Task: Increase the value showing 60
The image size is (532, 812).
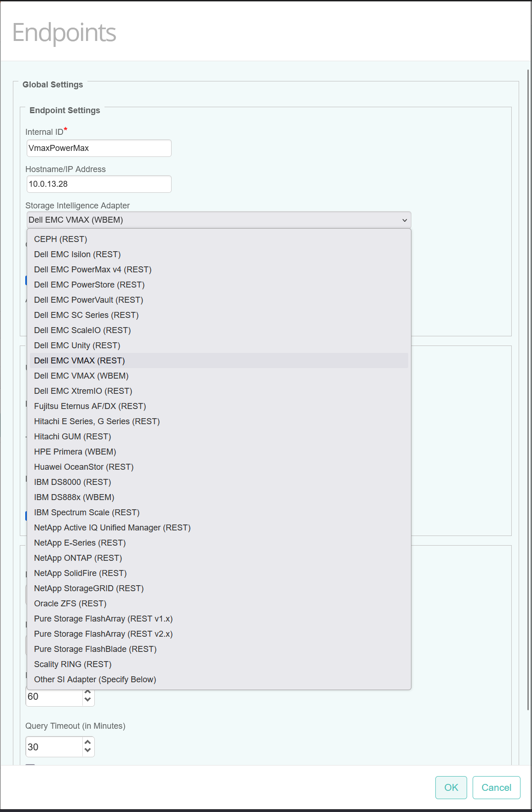Action: point(88,693)
